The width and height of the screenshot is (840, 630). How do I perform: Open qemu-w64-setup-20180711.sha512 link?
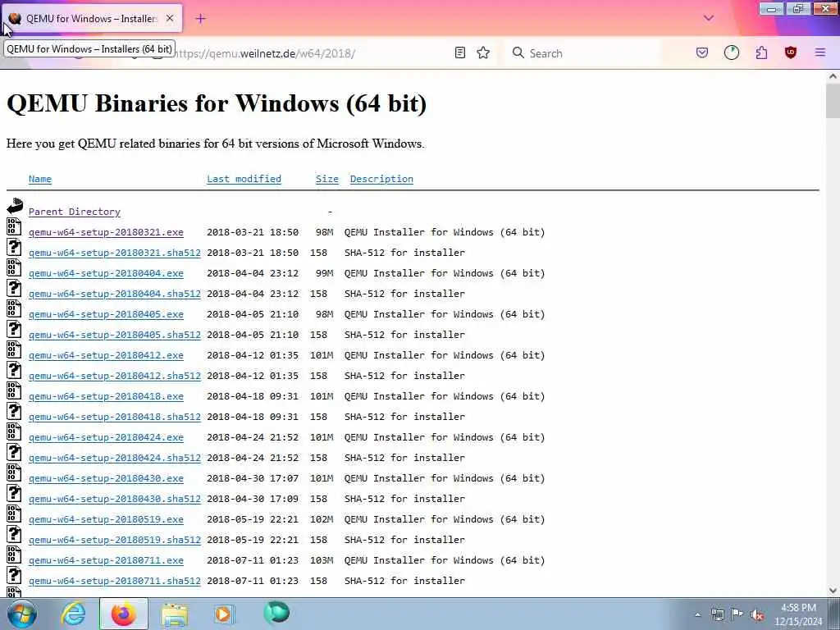[115, 581]
